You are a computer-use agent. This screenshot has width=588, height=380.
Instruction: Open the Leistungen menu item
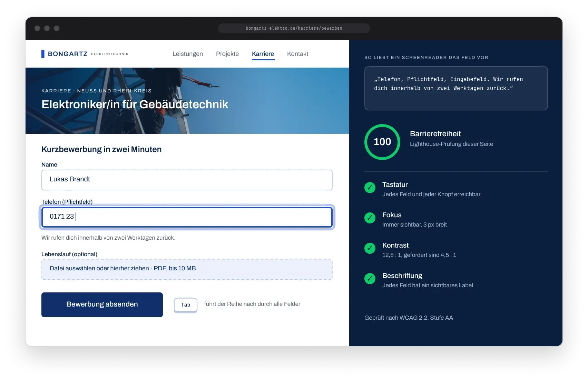tap(188, 54)
